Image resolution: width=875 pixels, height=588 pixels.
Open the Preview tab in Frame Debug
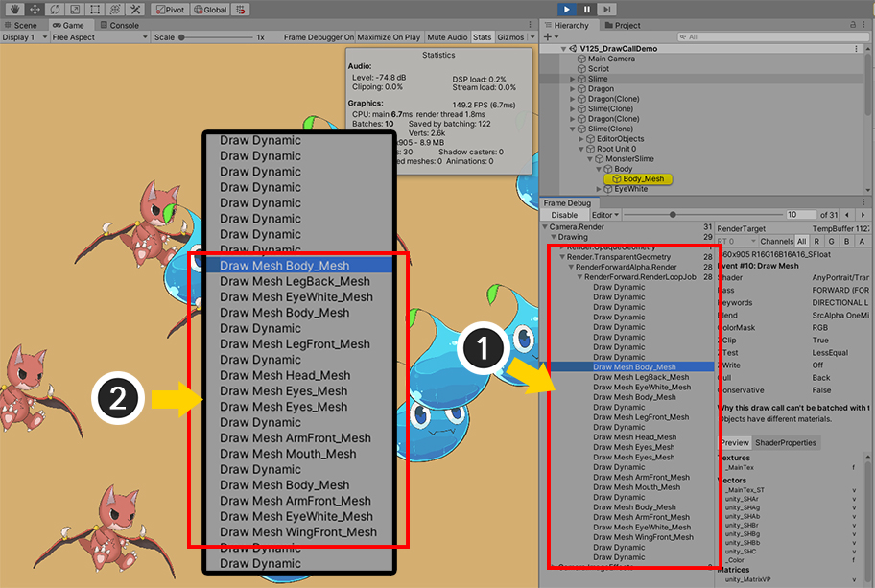pos(734,442)
